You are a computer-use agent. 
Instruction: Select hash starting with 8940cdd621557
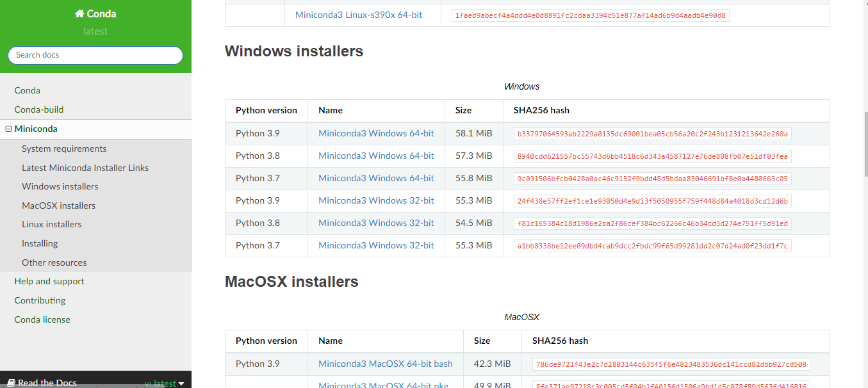click(x=653, y=156)
